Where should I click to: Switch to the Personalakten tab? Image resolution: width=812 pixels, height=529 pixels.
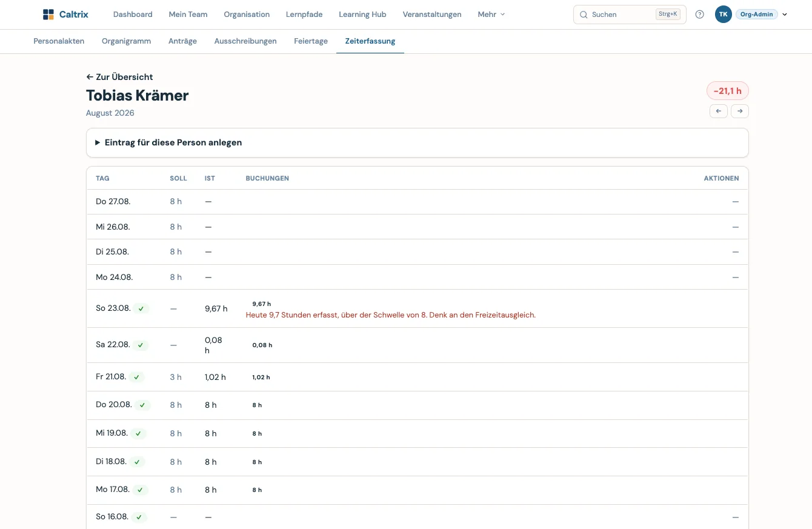coord(59,41)
